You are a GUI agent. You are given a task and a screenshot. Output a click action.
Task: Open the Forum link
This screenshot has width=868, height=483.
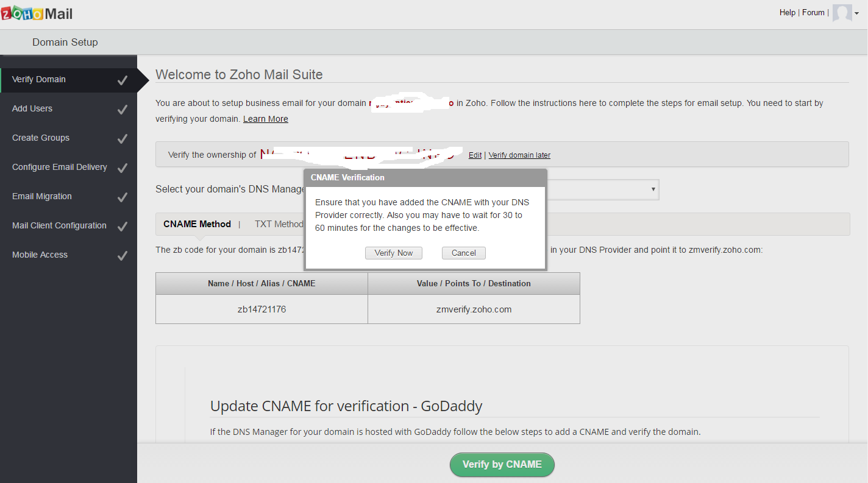pyautogui.click(x=813, y=12)
